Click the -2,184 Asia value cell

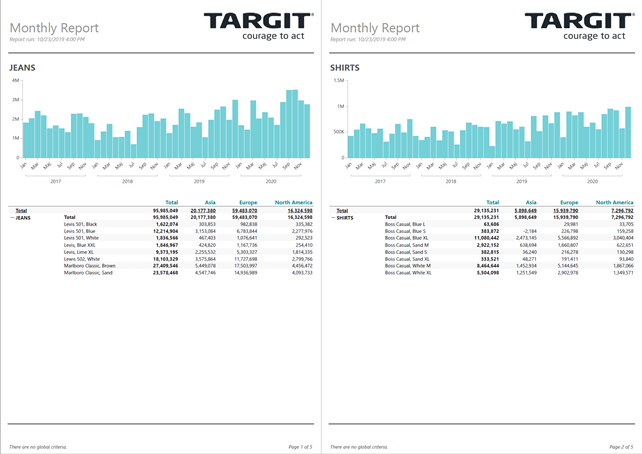coord(530,231)
